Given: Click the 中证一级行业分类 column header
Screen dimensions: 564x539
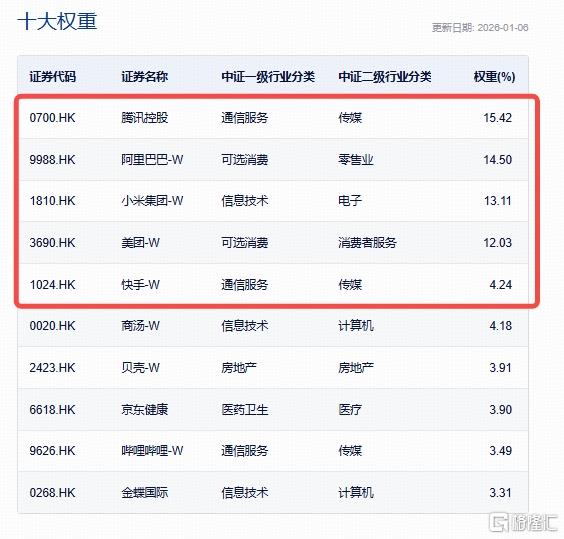Looking at the screenshot, I should click(268, 77).
